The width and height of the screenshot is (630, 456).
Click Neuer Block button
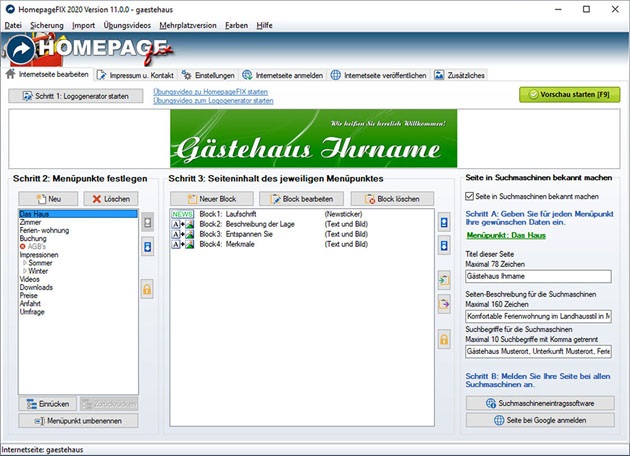[x=212, y=199]
